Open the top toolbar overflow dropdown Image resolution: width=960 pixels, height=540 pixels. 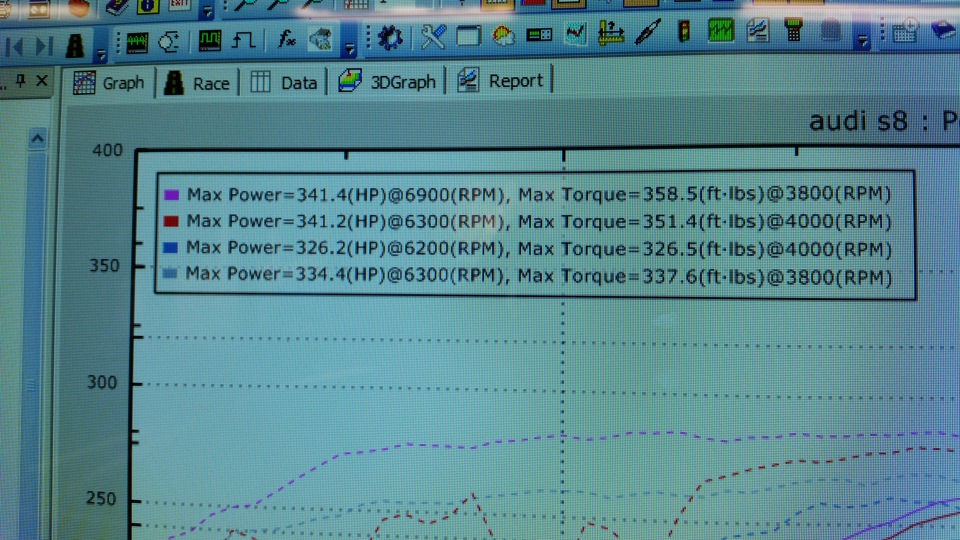point(208,10)
